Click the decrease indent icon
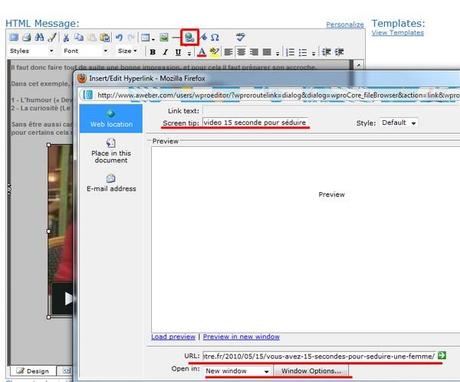 326,52
